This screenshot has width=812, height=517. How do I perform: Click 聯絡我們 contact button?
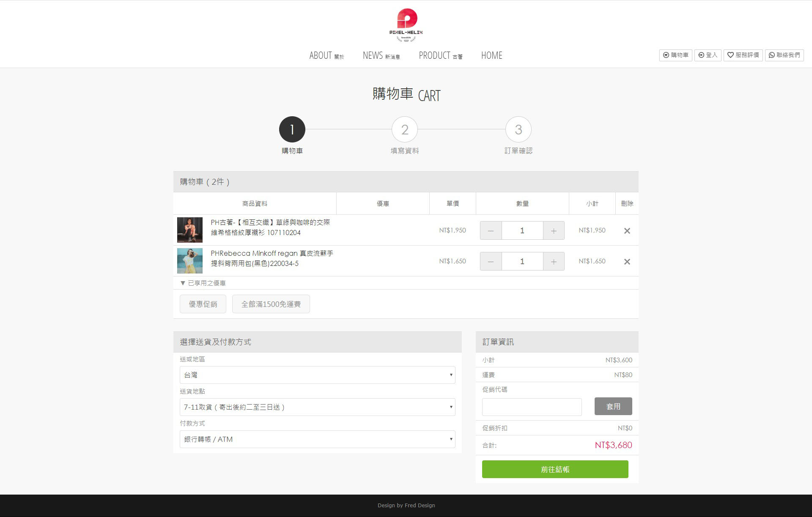(x=784, y=55)
